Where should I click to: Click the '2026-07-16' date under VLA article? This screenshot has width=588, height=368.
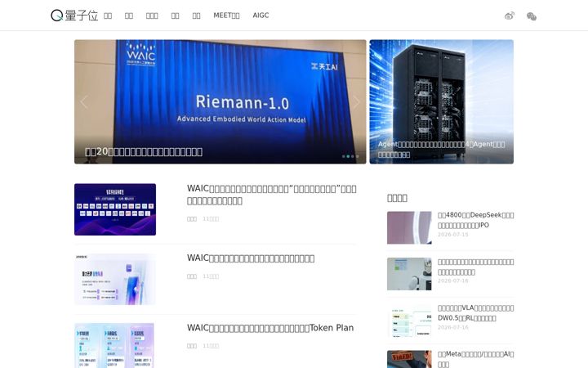[452, 327]
